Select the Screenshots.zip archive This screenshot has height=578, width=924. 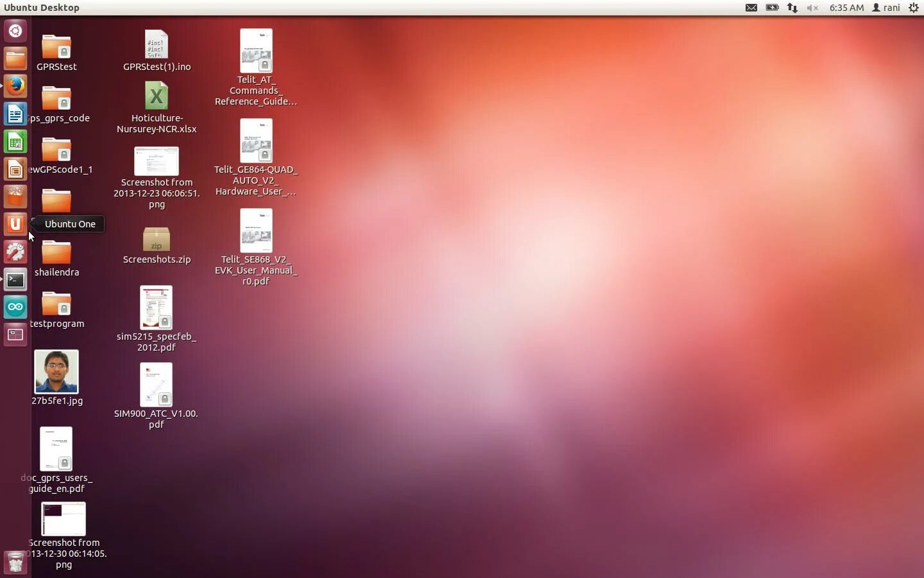[x=157, y=245]
